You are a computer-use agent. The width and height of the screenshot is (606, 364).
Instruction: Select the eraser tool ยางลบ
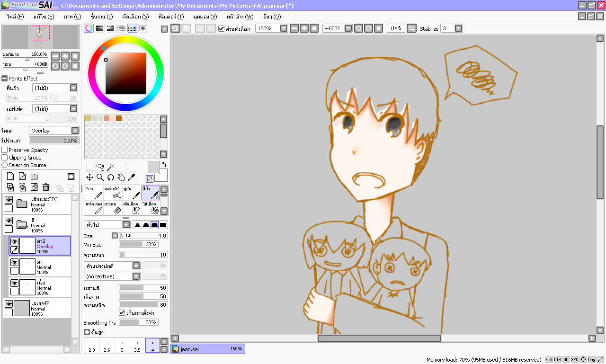coord(113,208)
